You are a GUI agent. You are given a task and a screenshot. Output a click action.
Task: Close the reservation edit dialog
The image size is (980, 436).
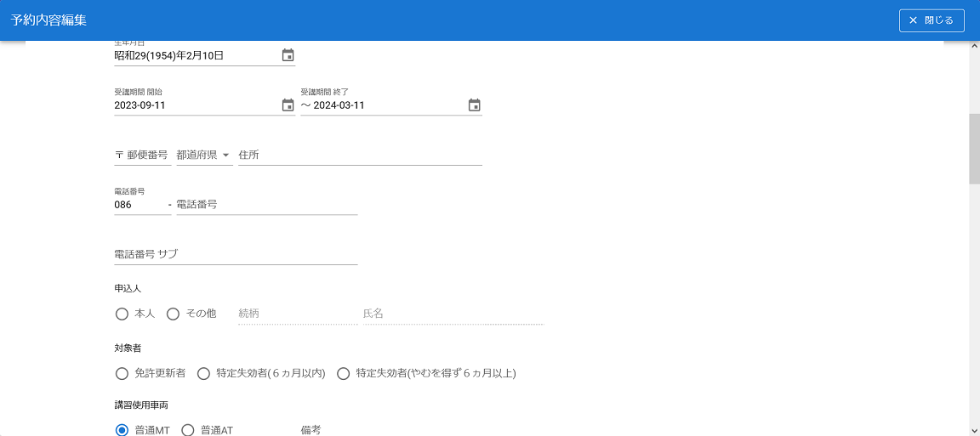[x=931, y=20]
